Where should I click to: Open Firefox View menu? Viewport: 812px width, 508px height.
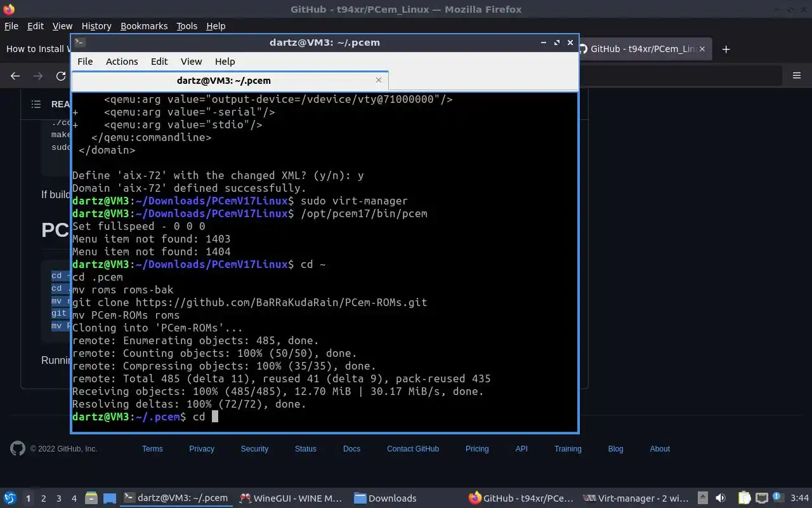coord(62,26)
